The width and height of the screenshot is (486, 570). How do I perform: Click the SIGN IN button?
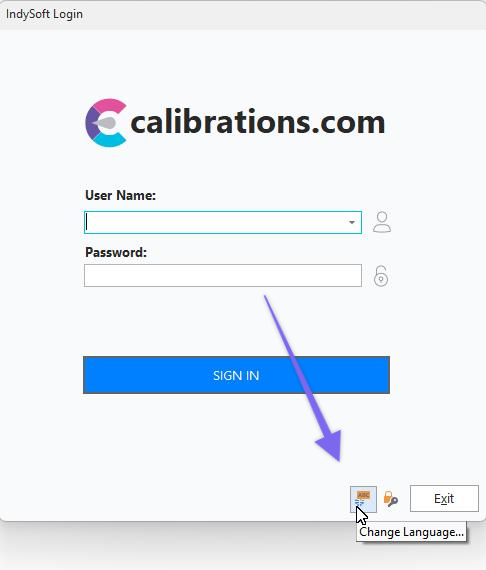(x=236, y=375)
